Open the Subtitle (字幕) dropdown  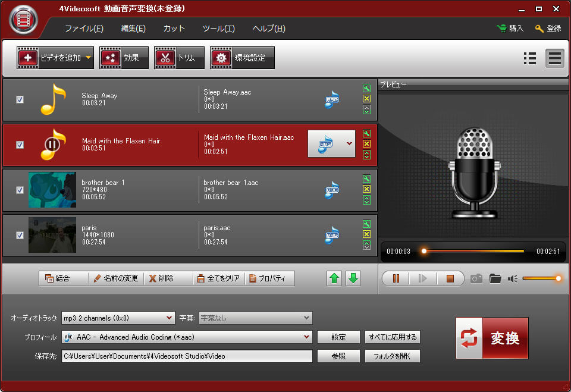coord(256,318)
